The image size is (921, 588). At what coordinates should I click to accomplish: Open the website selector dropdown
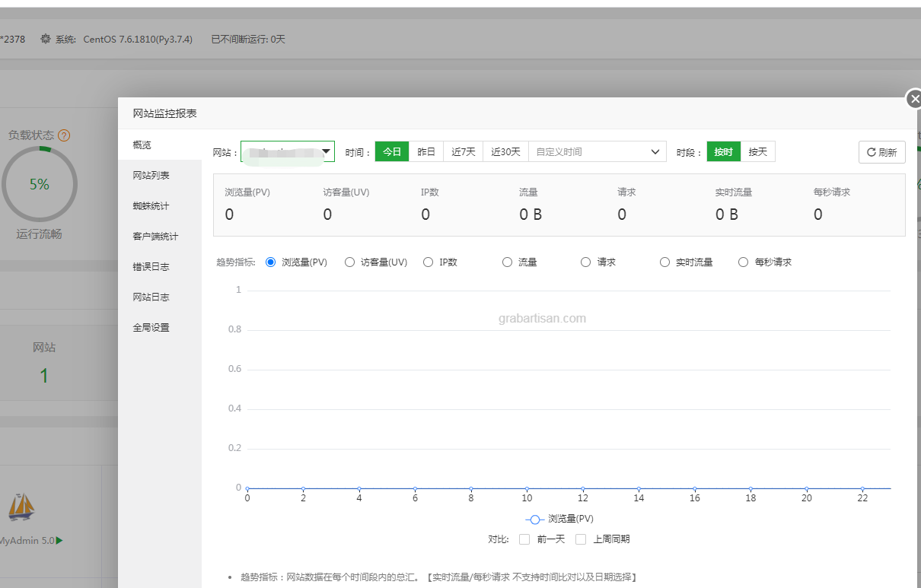point(288,152)
